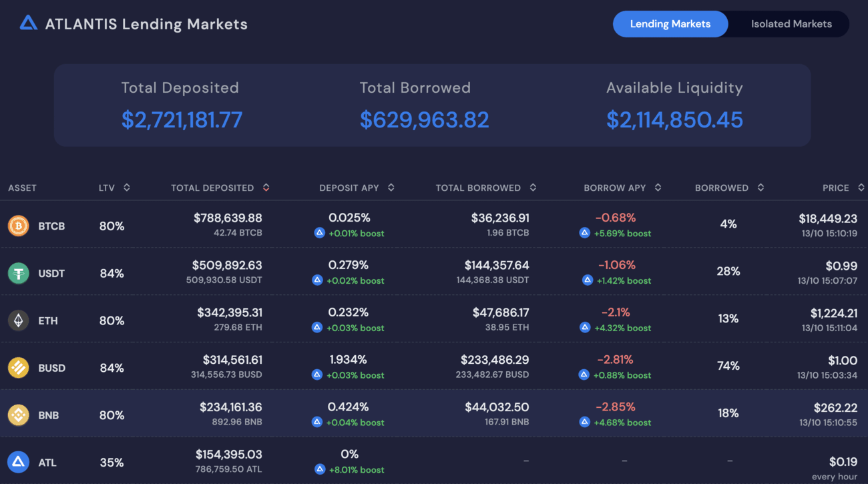The image size is (868, 484).
Task: Open the ATL market name
Action: click(x=47, y=463)
